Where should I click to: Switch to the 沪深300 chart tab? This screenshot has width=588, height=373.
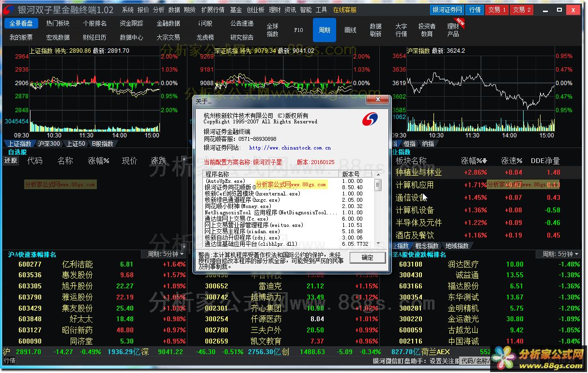pos(49,144)
